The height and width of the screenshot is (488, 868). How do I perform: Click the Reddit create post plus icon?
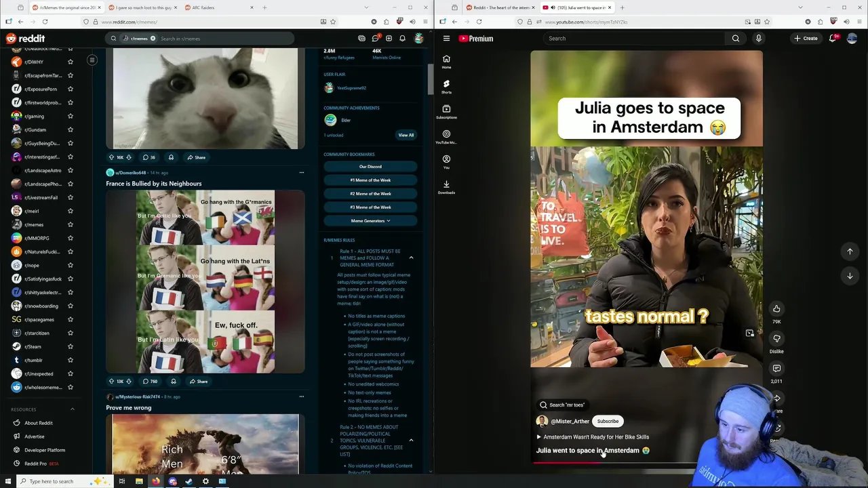click(389, 39)
